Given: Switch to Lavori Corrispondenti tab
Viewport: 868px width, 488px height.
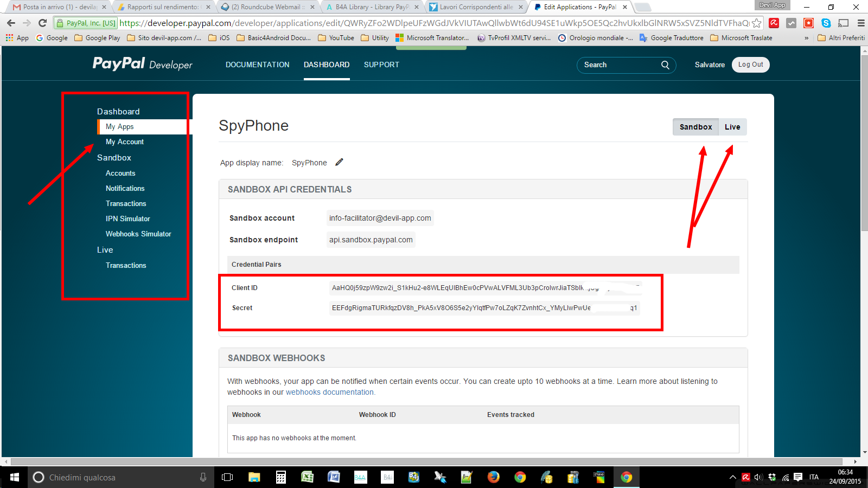Looking at the screenshot, I should coord(476,7).
